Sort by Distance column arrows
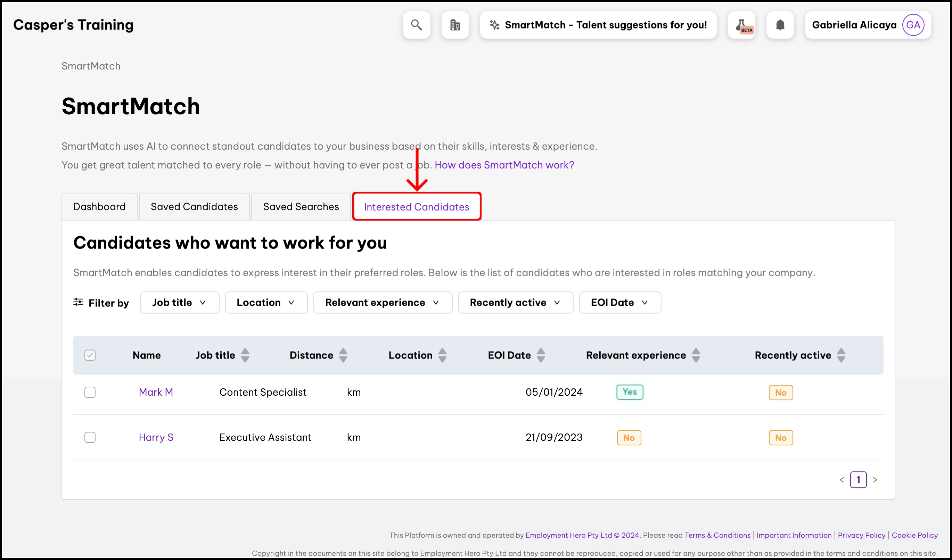952x560 pixels. coord(343,355)
